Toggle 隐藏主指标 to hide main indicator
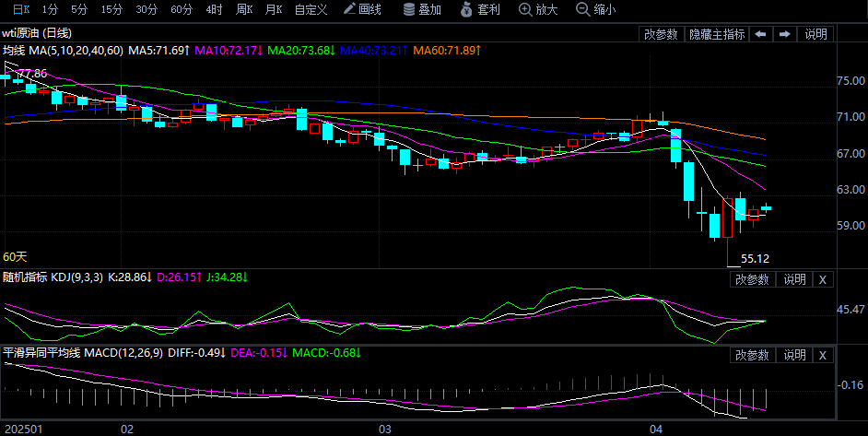 pyautogui.click(x=717, y=34)
